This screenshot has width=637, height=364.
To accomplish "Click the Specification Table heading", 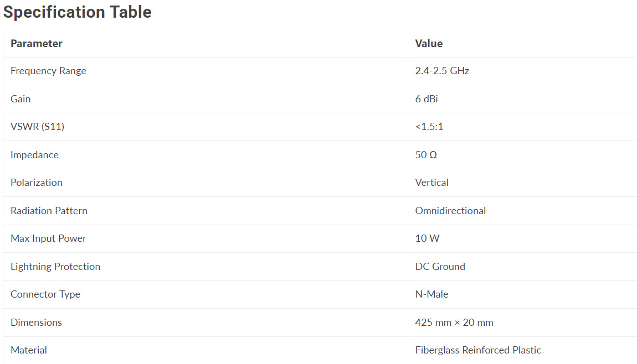I will pos(78,12).
